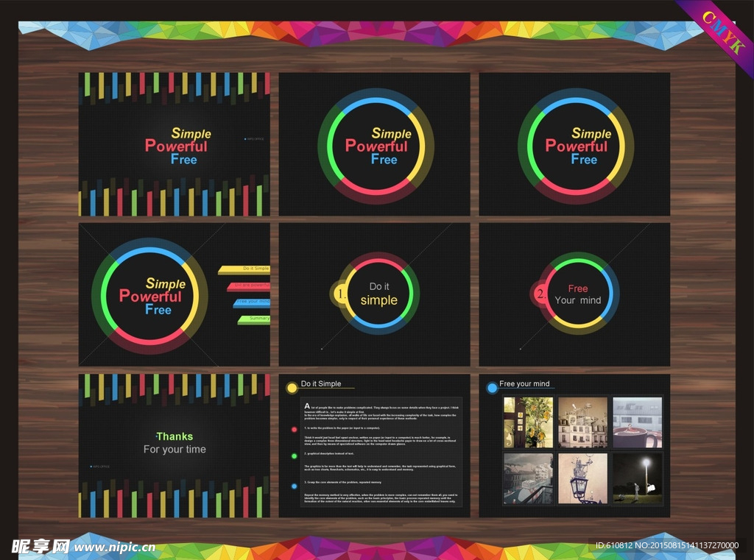Image resolution: width=754 pixels, height=560 pixels.
Task: Select the night street lamp photo
Action: 638,478
